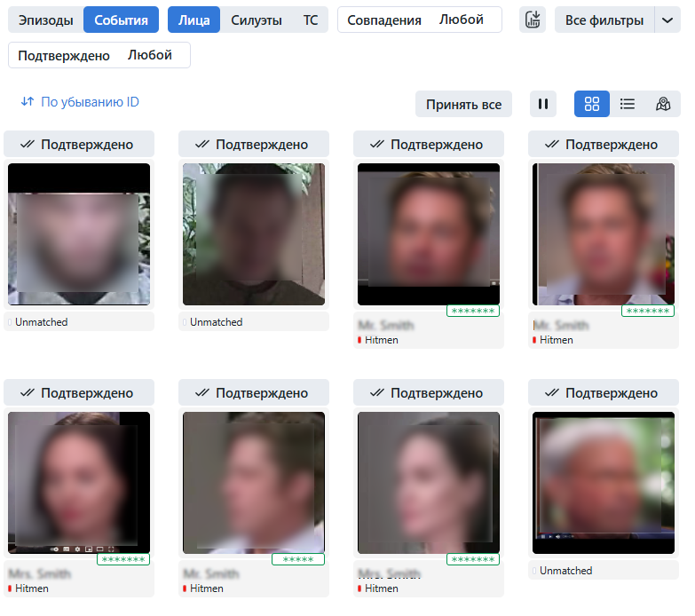Open the map view

click(663, 104)
